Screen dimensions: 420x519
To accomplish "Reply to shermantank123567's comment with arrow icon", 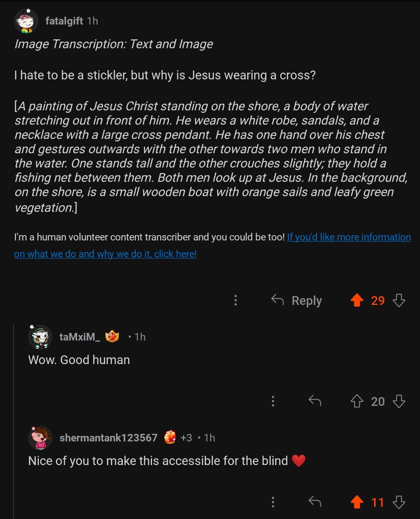I will pos(315,502).
